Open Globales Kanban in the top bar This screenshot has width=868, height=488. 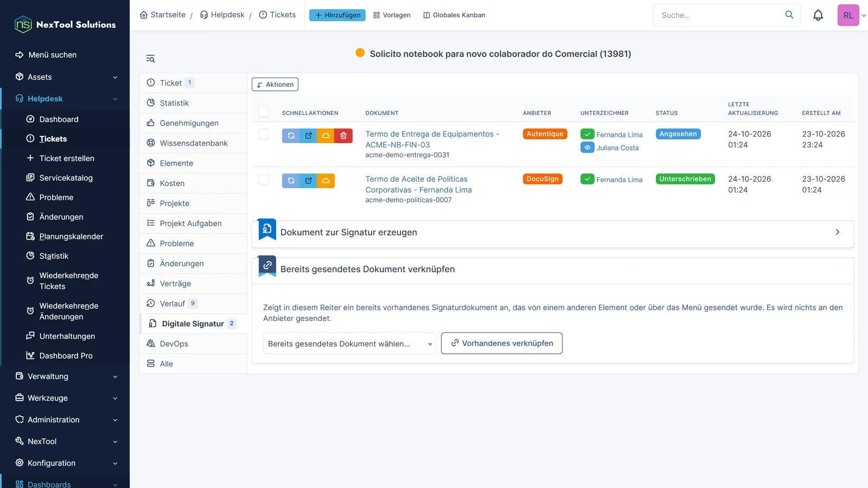454,15
